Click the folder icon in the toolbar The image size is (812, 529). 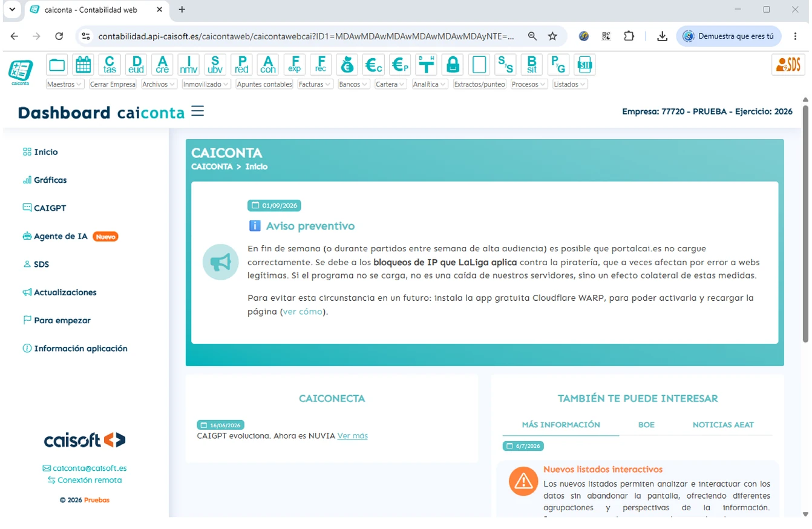(57, 65)
